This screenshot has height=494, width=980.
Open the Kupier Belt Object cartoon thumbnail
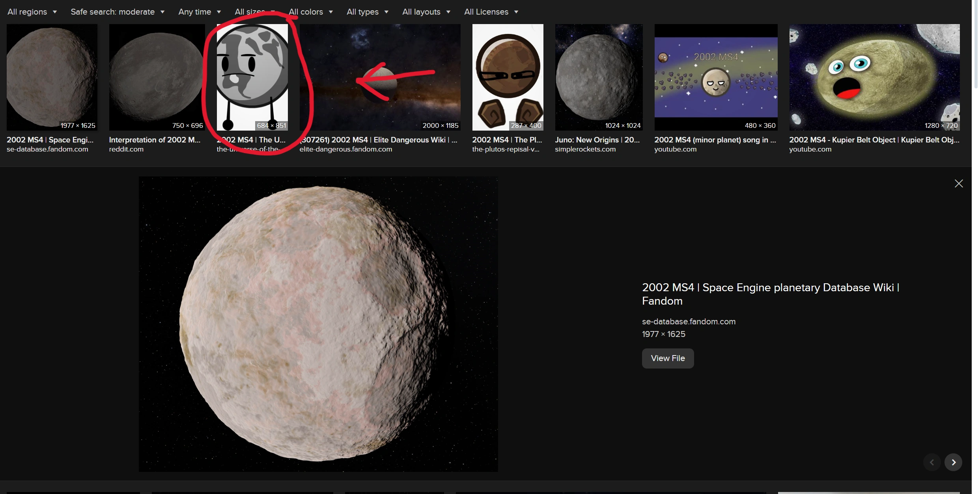tap(874, 77)
